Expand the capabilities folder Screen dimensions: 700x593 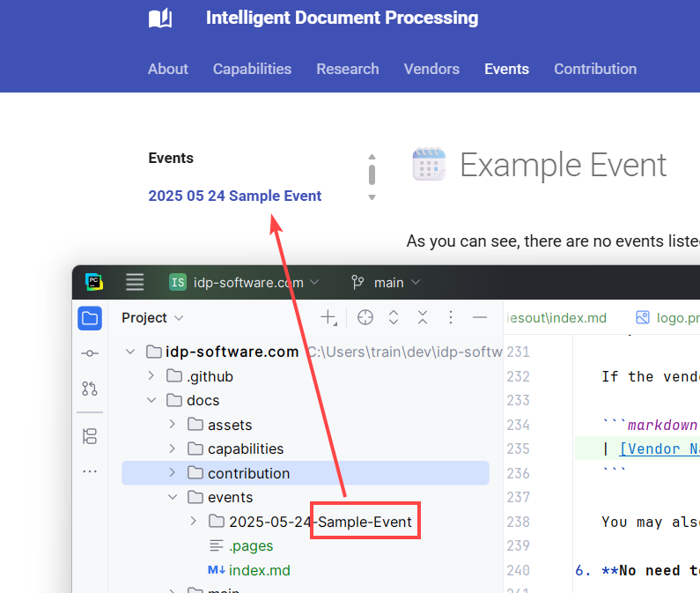point(173,448)
